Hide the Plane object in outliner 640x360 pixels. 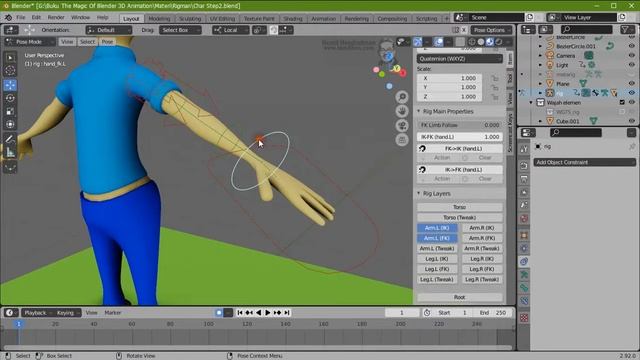tap(632, 84)
